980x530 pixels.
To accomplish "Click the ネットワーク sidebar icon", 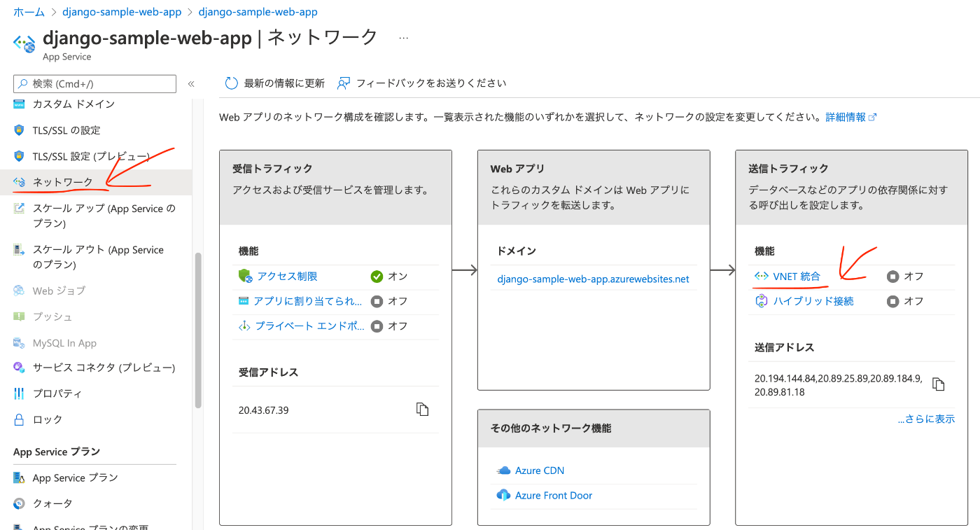I will click(x=20, y=182).
